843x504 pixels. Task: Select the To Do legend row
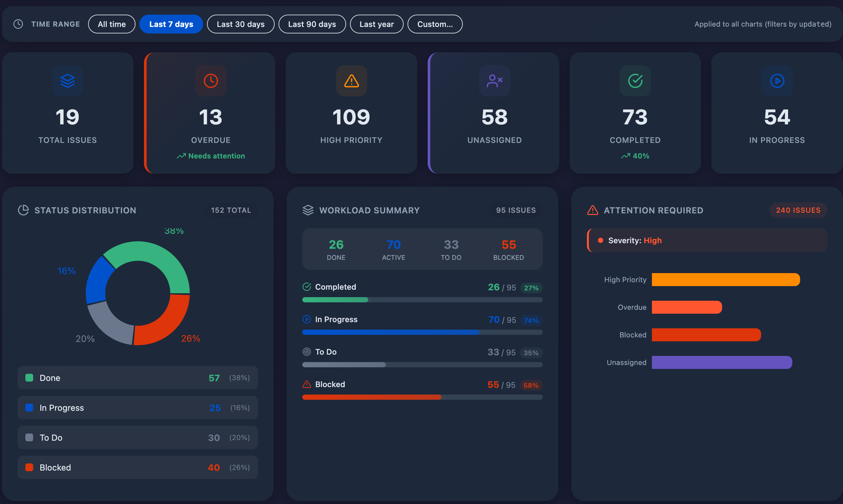pyautogui.click(x=137, y=437)
